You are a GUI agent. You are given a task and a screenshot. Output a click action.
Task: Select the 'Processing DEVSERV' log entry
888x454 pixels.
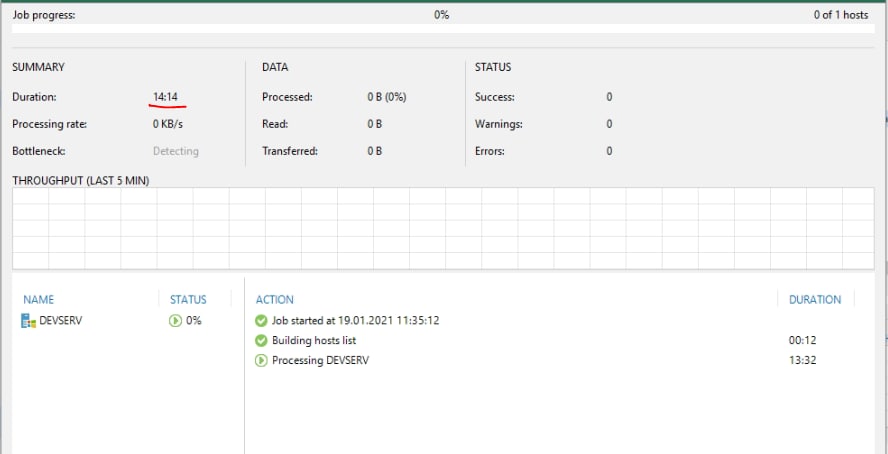point(321,361)
